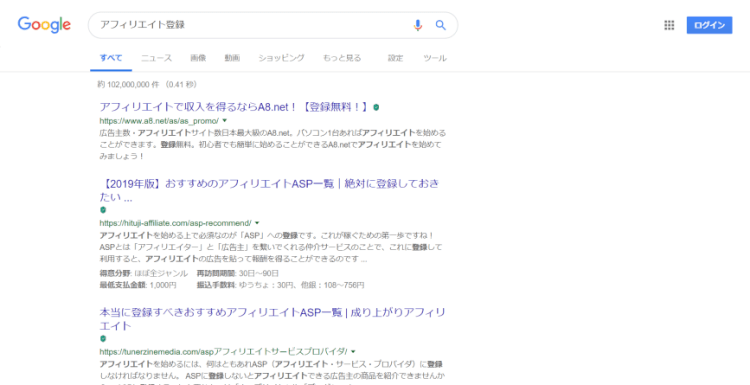Click the shield icon above tunerzinemedia.com URL
The width and height of the screenshot is (750, 385).
(x=103, y=339)
